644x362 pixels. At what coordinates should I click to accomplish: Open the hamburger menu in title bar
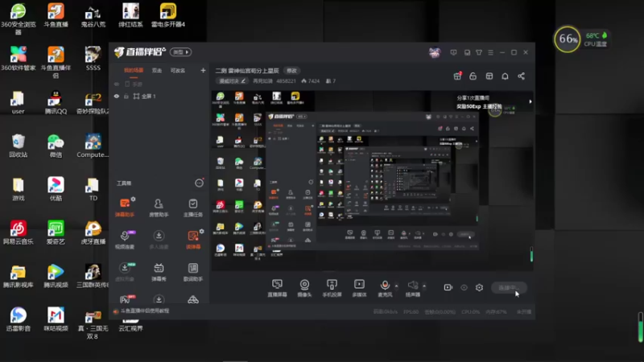pos(490,52)
